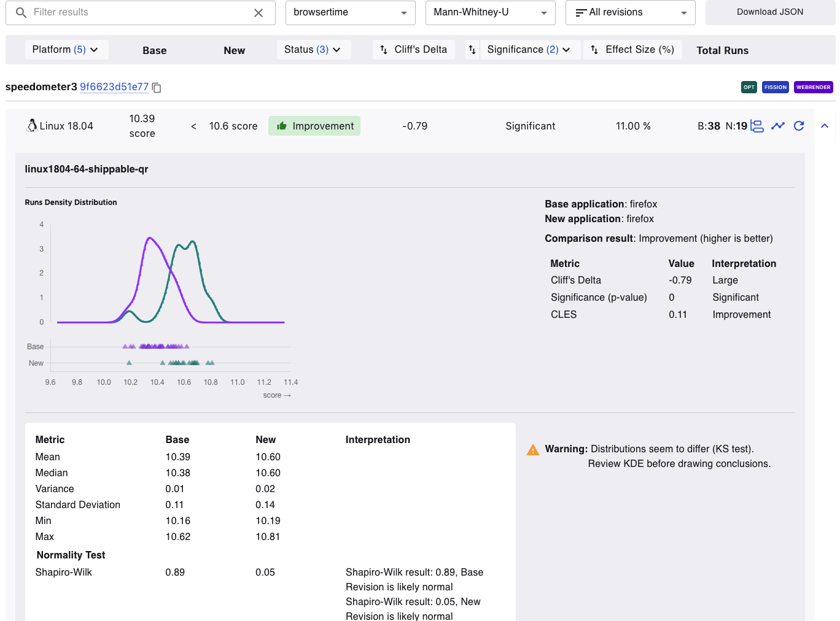Clear the filter results field with the X
Screen dimensions: 840x621
click(x=259, y=13)
